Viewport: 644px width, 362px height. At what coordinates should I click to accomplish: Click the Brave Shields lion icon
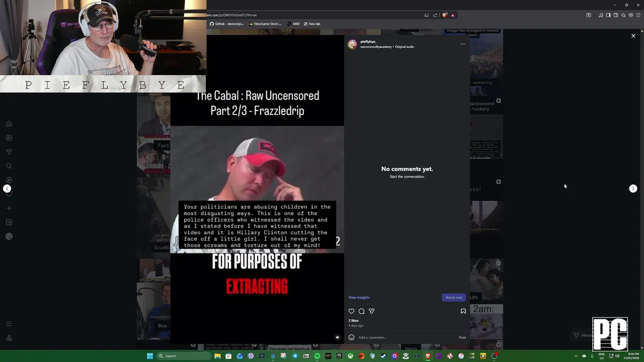point(445,15)
